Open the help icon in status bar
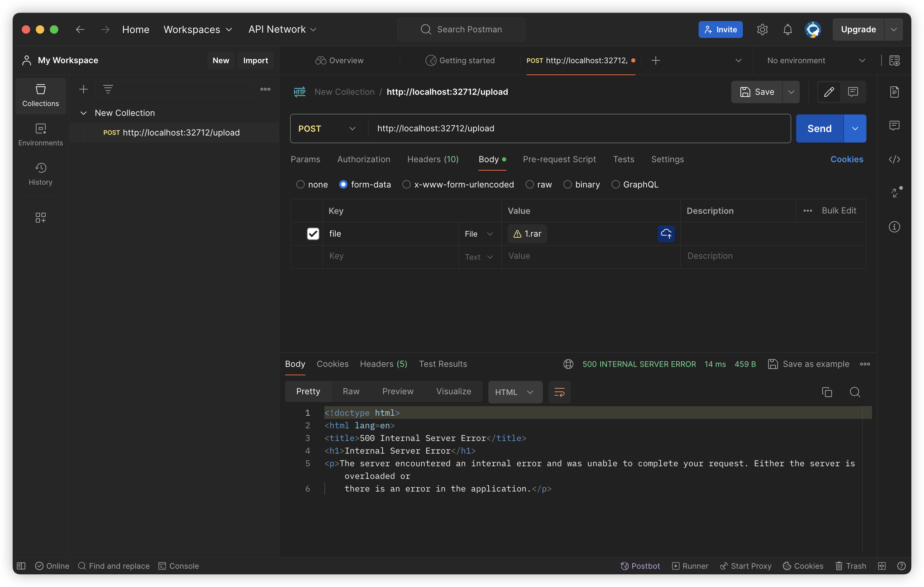924x587 pixels. click(x=902, y=566)
